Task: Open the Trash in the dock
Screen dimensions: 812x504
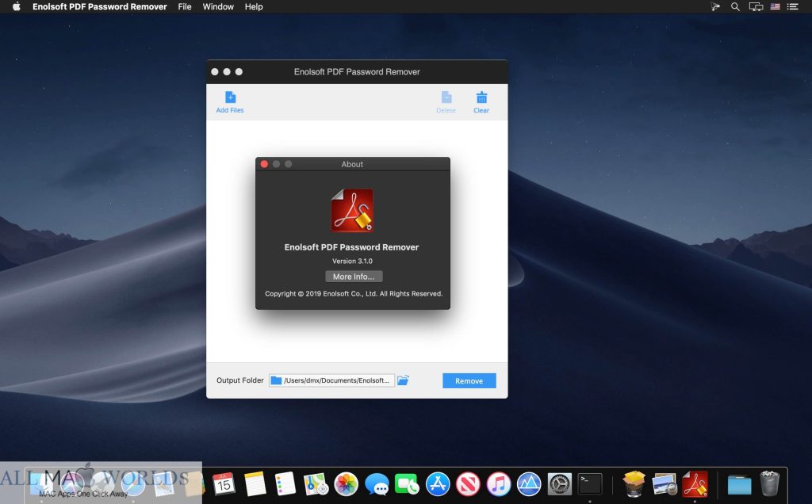Action: 769,484
